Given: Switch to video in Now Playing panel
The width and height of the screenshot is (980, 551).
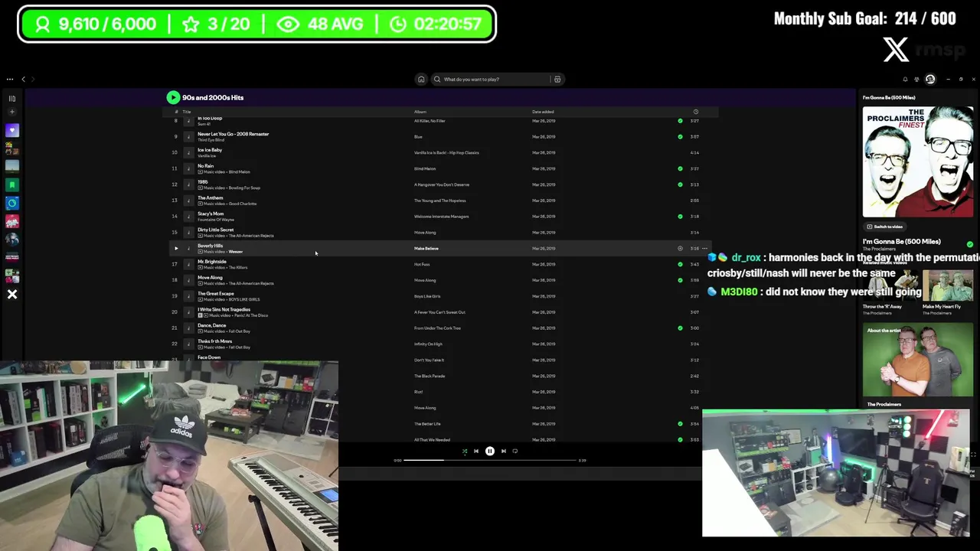Looking at the screenshot, I should (x=884, y=227).
